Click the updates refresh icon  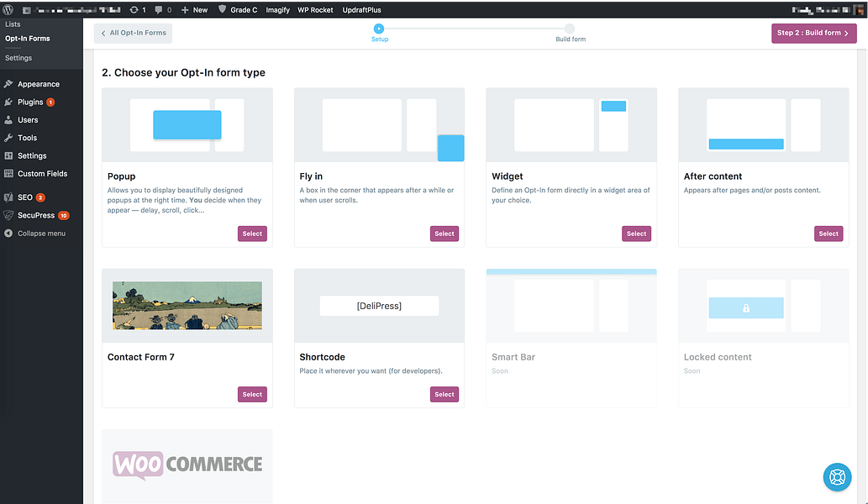coord(134,9)
